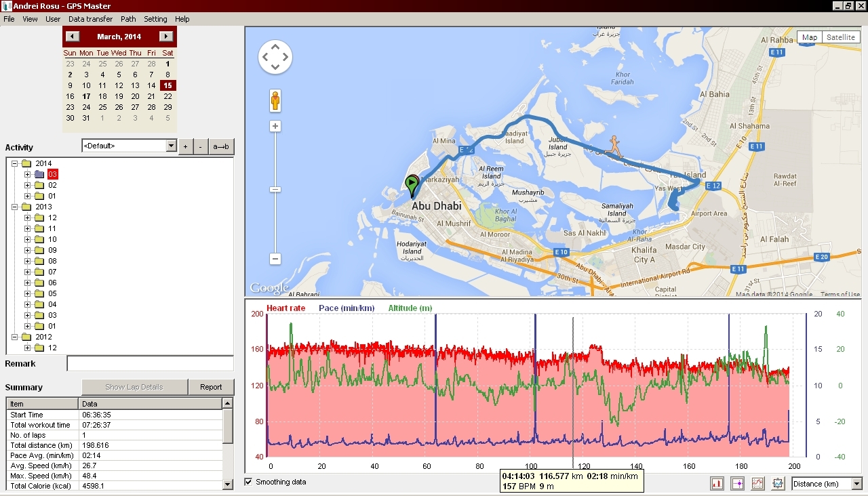Click the 2014 folder icon
Screen dimensions: 868x496
pos(26,163)
